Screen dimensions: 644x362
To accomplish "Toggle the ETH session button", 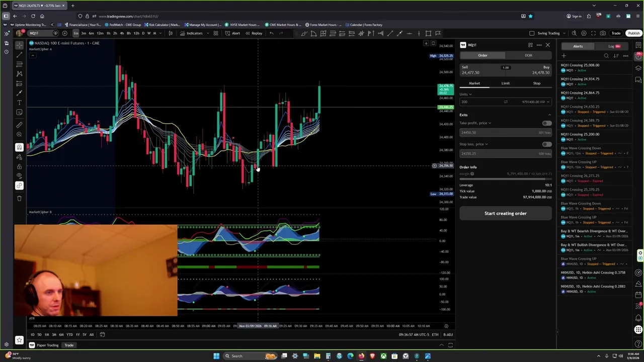I will (x=435, y=334).
